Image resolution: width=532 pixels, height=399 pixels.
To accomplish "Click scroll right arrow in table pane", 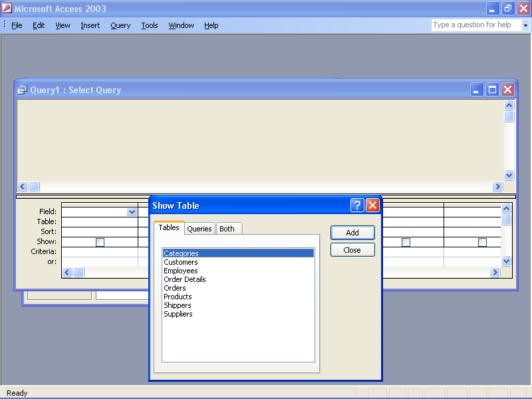I will click(497, 186).
